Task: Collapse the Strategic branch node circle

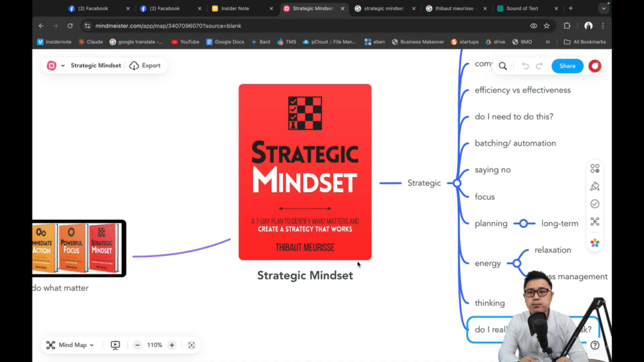Action: (x=457, y=183)
